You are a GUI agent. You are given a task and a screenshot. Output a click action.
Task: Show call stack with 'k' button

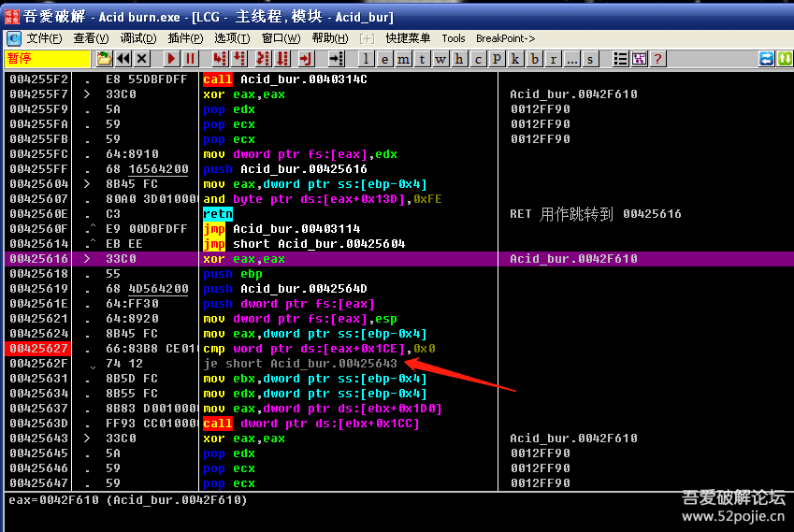[515, 59]
